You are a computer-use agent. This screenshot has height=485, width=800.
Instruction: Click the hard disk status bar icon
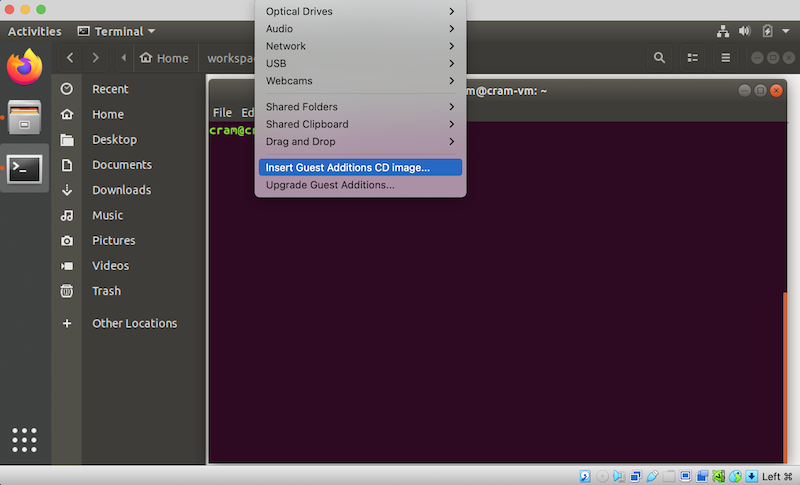pos(585,476)
